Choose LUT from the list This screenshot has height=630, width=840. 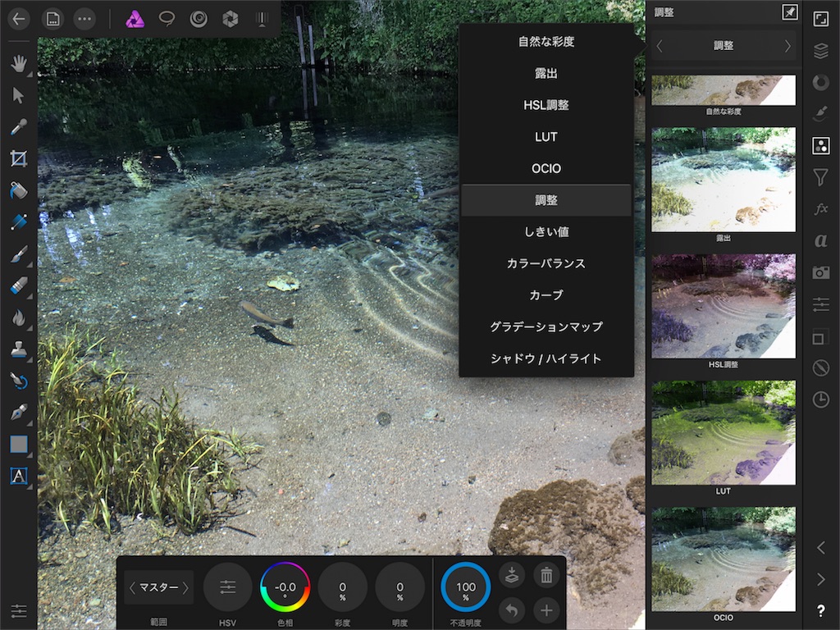pyautogui.click(x=546, y=137)
